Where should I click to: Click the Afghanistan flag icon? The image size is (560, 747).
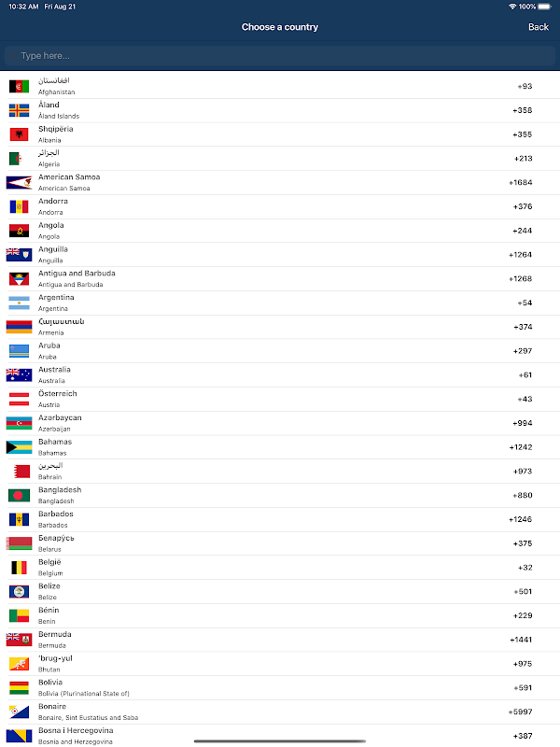click(x=20, y=87)
